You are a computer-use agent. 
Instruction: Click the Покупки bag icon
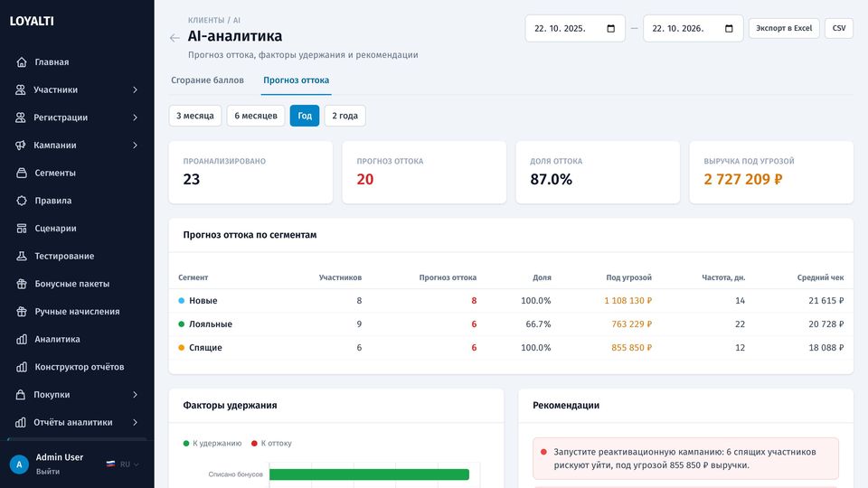pyautogui.click(x=21, y=395)
